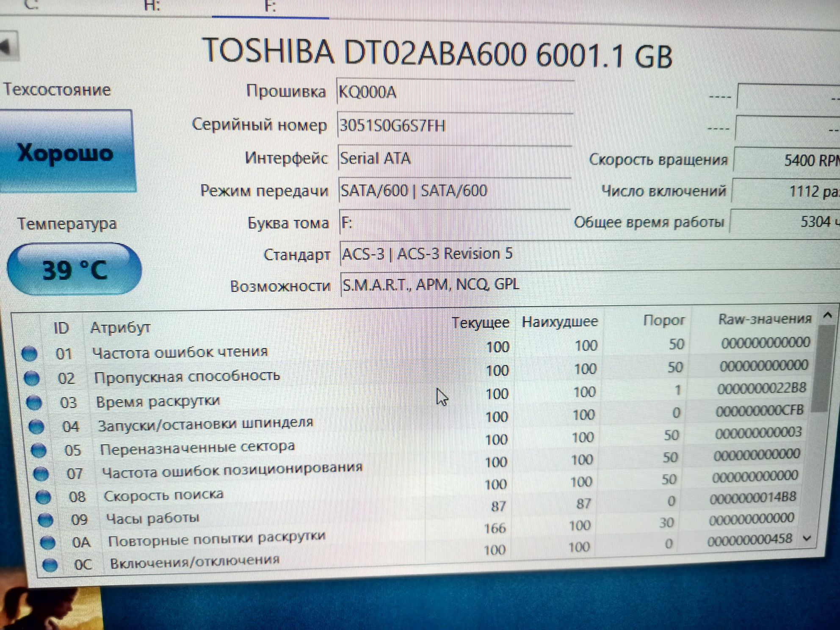The height and width of the screenshot is (630, 840).
Task: Click status circle for attribute 05
Action: tap(39, 450)
